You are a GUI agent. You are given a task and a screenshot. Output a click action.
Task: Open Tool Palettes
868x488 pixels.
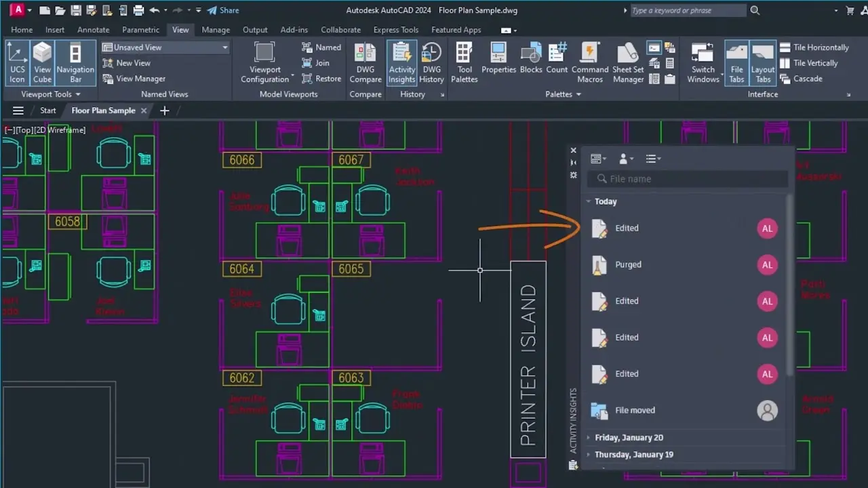coord(465,62)
